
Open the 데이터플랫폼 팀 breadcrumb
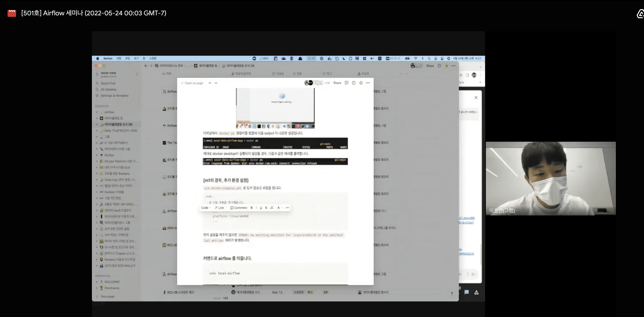point(206,66)
